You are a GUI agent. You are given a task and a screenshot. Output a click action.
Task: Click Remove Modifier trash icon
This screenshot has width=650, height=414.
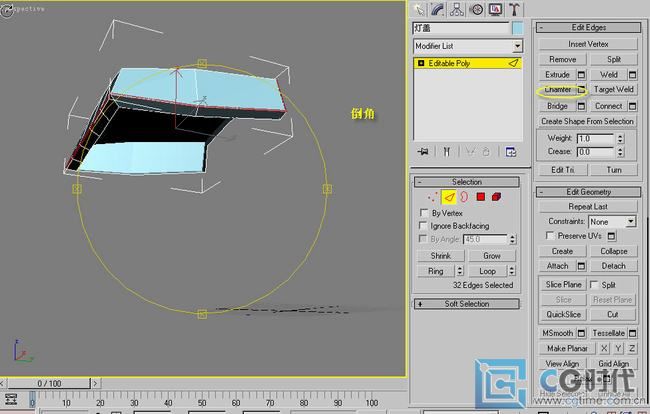click(x=486, y=152)
